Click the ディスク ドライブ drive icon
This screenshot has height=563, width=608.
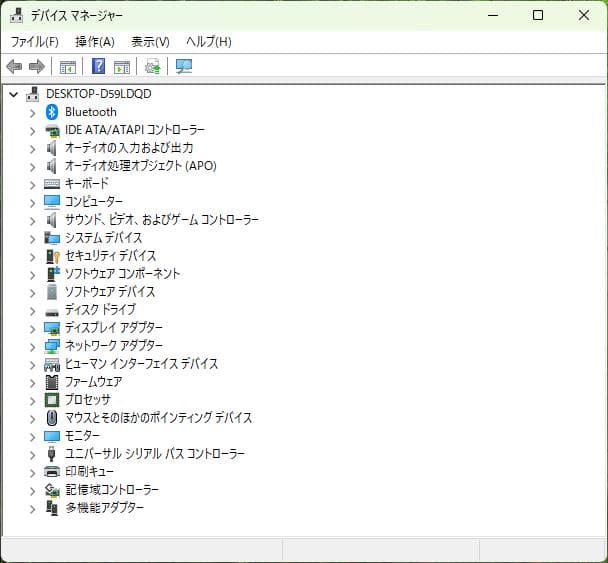(x=52, y=311)
